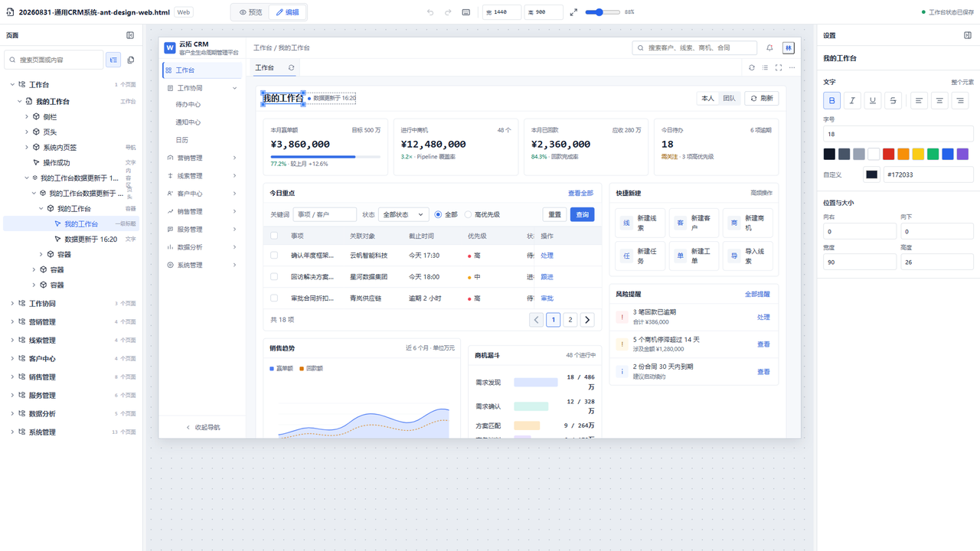Viewport: 980px width, 551px height.
Task: Click the fit-to-screen expand arrows icon
Action: [573, 12]
